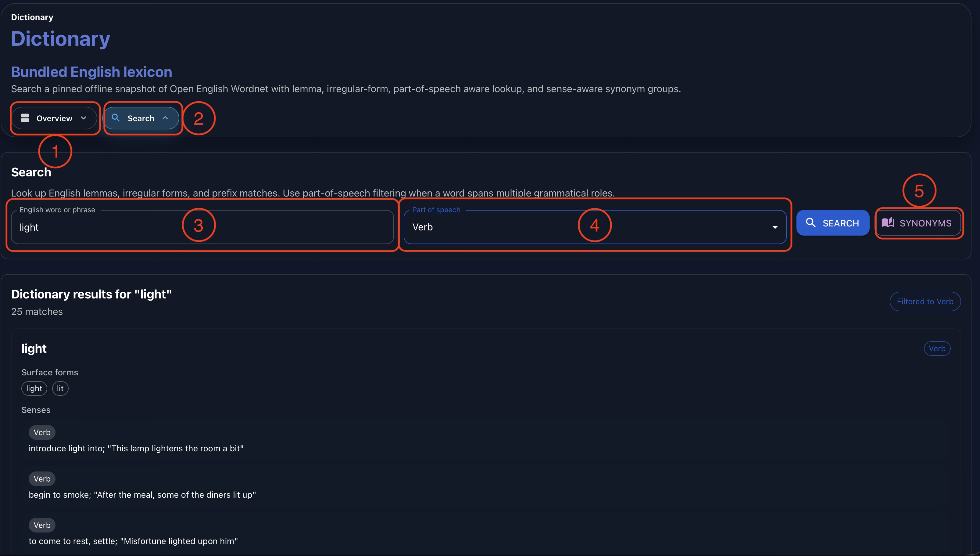Click the 'light' entry headword

point(34,349)
